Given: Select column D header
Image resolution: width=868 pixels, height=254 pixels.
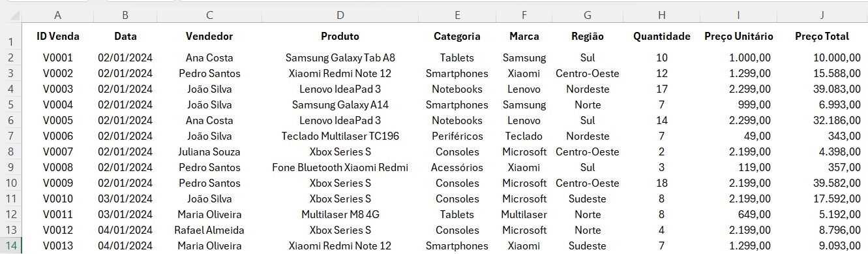Looking at the screenshot, I should 340,14.
